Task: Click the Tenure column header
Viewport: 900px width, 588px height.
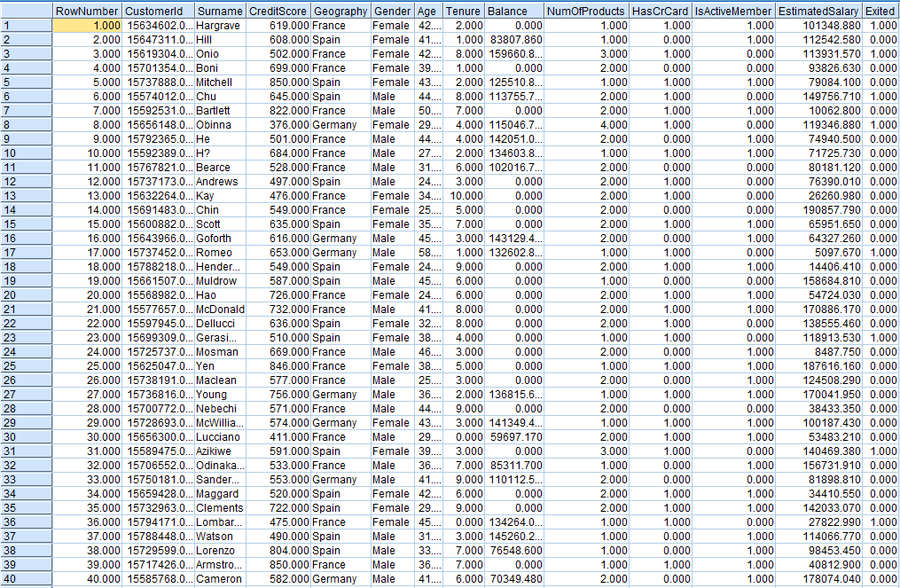Action: (464, 12)
